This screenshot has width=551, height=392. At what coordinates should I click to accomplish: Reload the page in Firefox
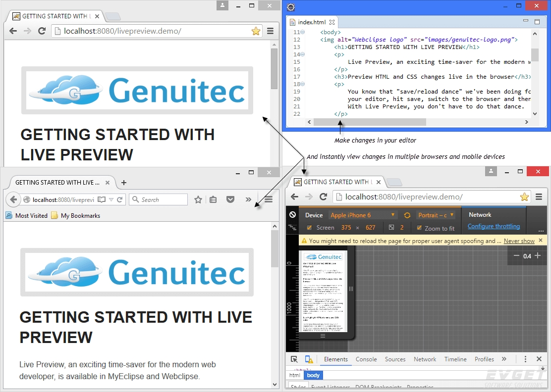pos(119,199)
